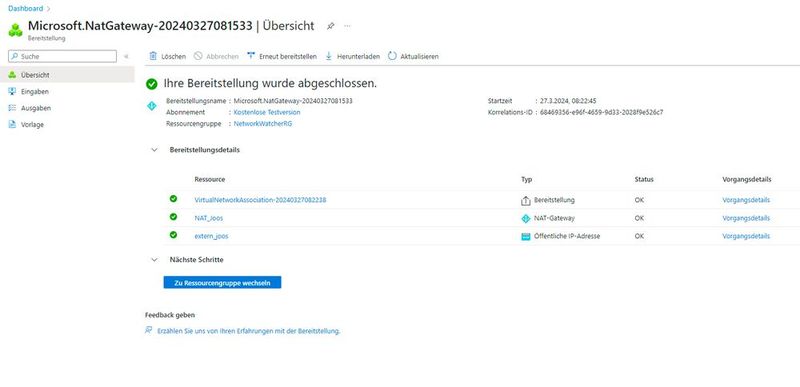Click the Öffentliche IP-Adresse type icon
800x387 pixels.
[x=526, y=237]
